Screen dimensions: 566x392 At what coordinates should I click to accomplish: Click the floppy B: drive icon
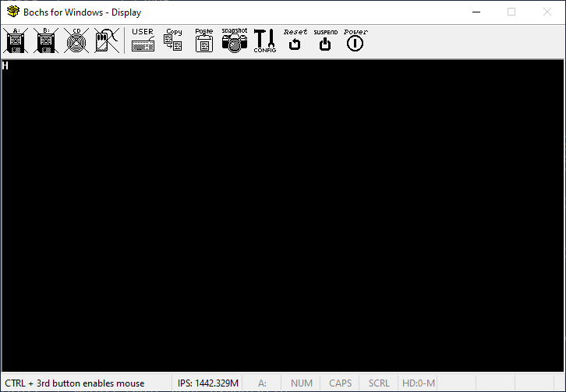click(x=46, y=41)
